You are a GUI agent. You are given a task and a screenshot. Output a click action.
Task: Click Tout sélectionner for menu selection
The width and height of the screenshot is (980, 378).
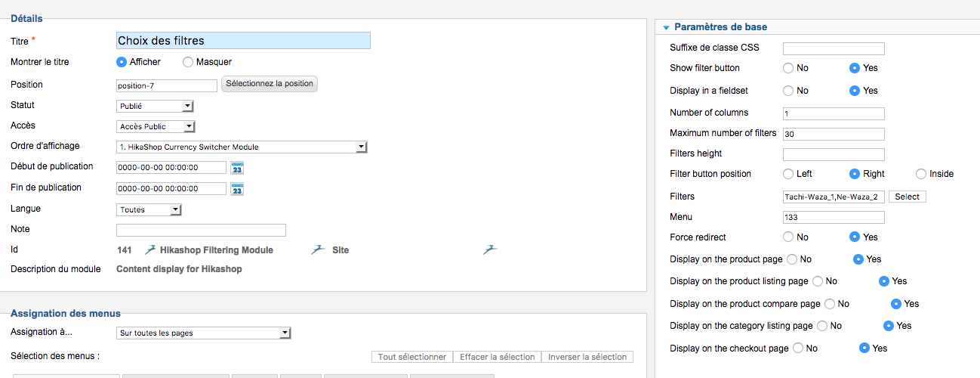pyautogui.click(x=412, y=357)
